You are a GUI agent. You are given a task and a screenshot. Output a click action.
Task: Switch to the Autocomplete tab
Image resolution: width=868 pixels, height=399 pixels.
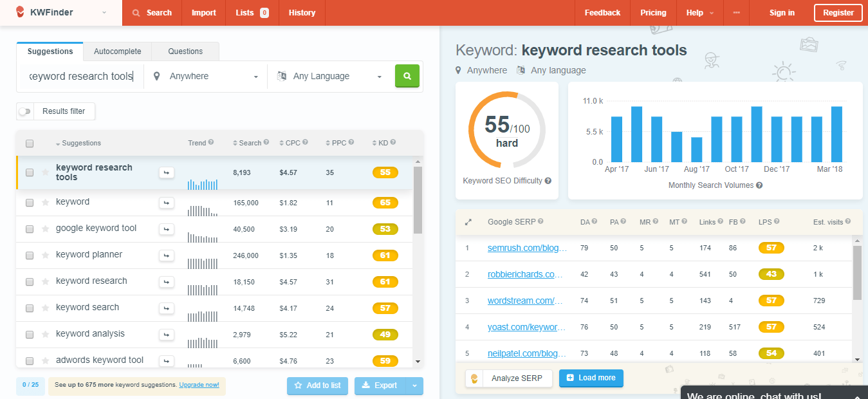[x=117, y=51]
